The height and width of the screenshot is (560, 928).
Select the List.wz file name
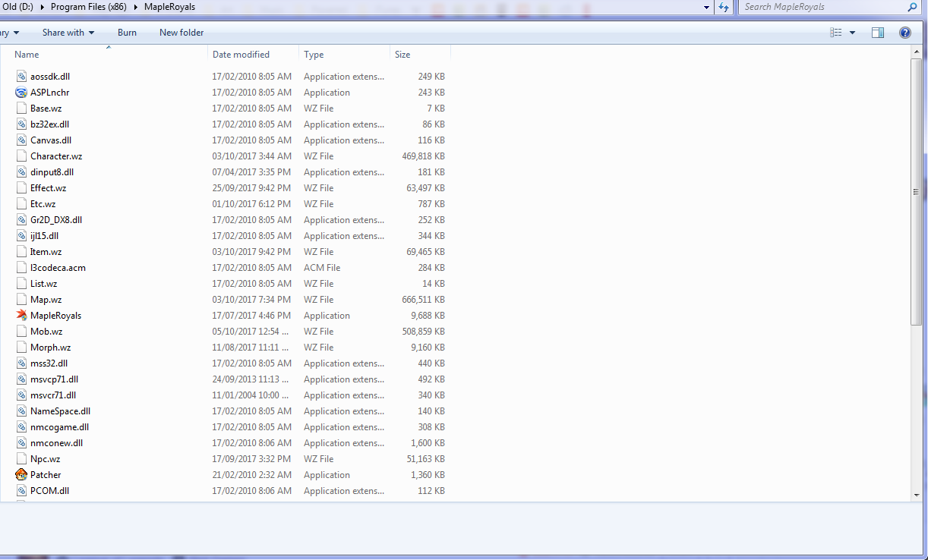click(x=43, y=284)
